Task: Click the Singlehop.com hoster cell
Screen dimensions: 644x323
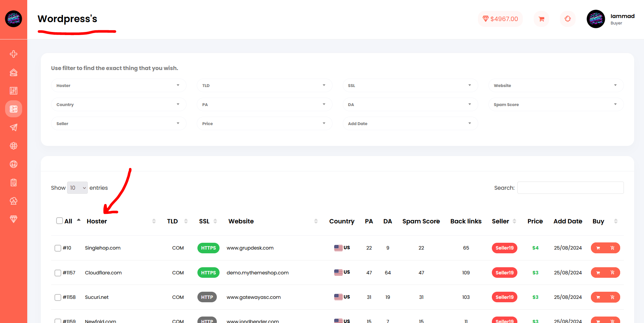Action: coord(103,248)
